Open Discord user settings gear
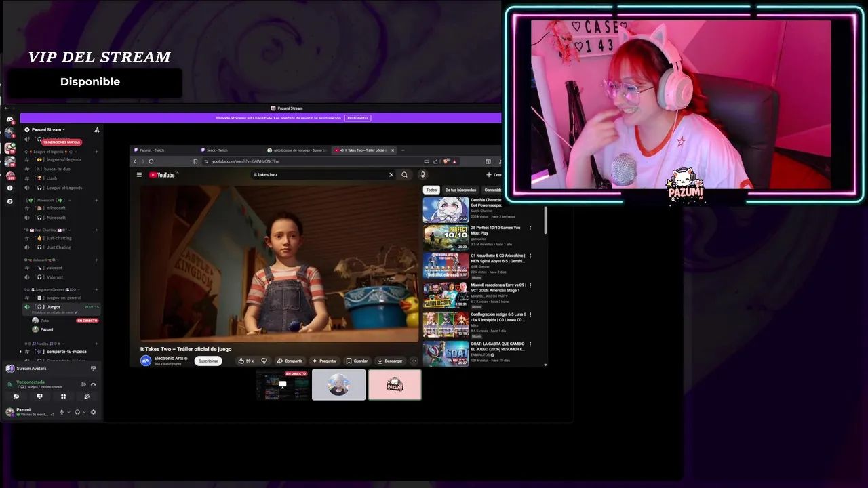 pos(93,412)
